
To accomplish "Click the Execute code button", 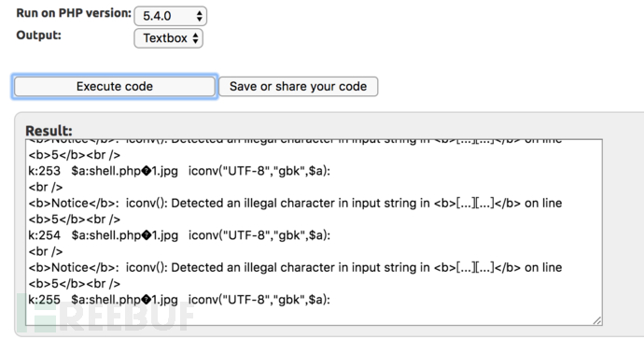I will tap(115, 86).
